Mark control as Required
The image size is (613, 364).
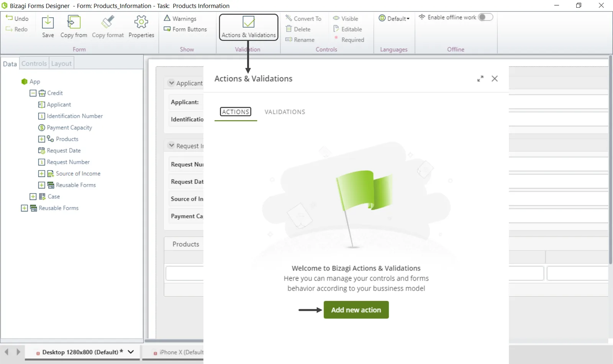(x=349, y=40)
